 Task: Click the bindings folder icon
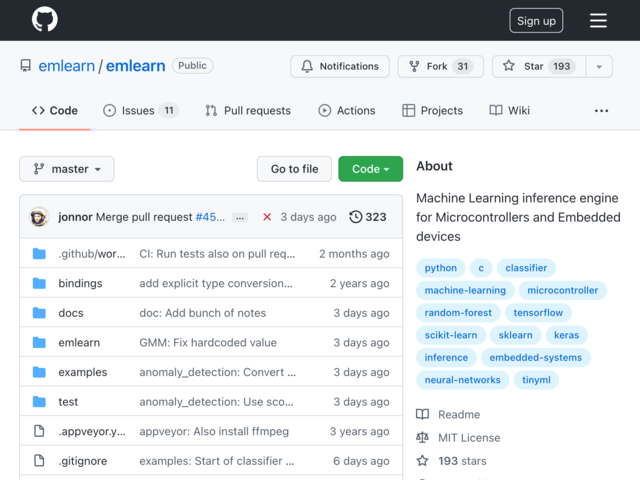tap(39, 283)
